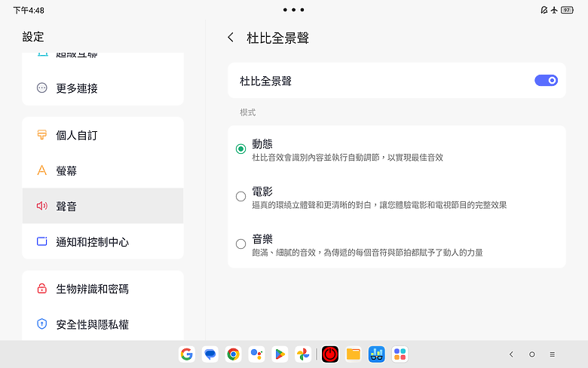Select the 動態 mode radio button
Image resolution: width=588 pixels, height=368 pixels.
pyautogui.click(x=240, y=149)
